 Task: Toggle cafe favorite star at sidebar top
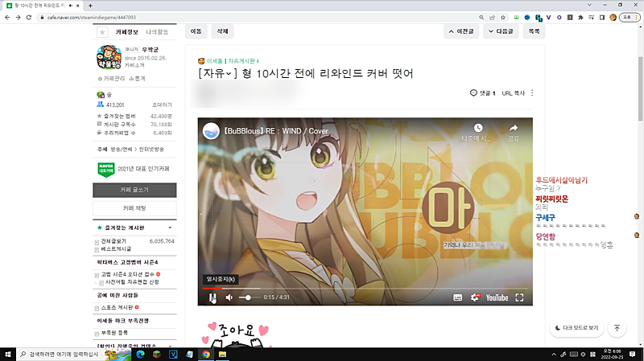pyautogui.click(x=102, y=32)
